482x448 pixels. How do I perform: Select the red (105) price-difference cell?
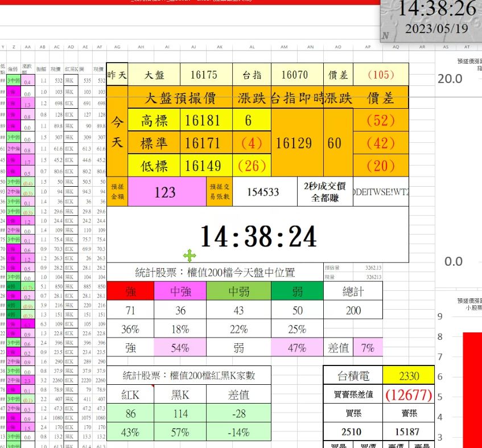tap(381, 75)
